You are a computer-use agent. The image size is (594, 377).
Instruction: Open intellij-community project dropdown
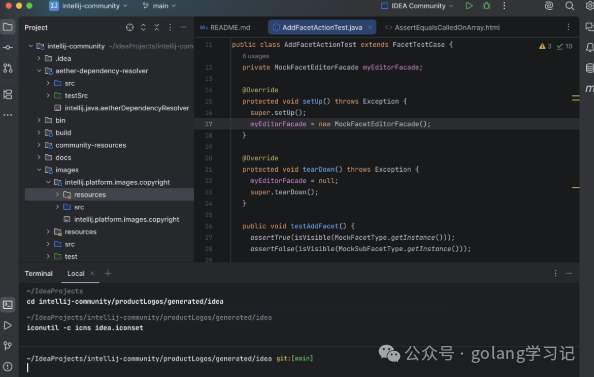[89, 6]
